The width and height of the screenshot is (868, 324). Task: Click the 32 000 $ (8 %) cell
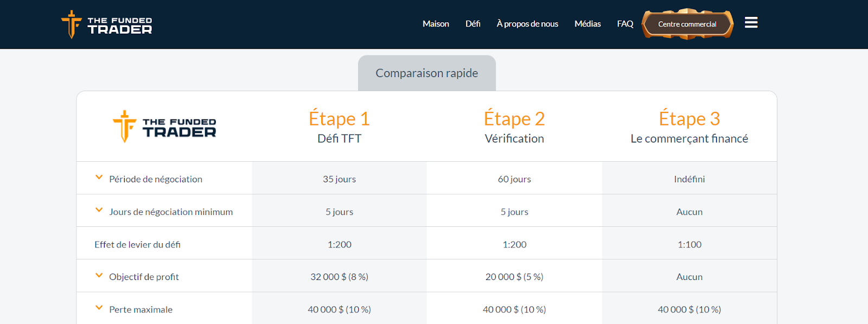tap(340, 277)
